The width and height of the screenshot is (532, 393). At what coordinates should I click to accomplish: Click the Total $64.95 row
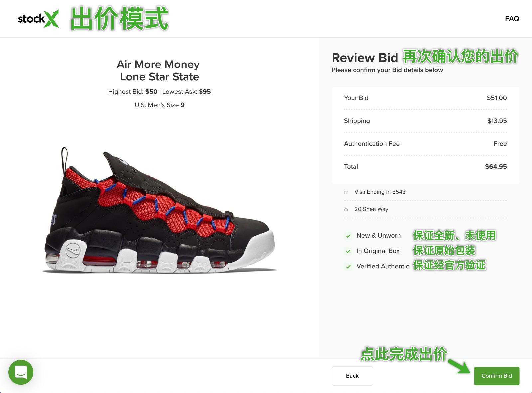[x=425, y=166]
